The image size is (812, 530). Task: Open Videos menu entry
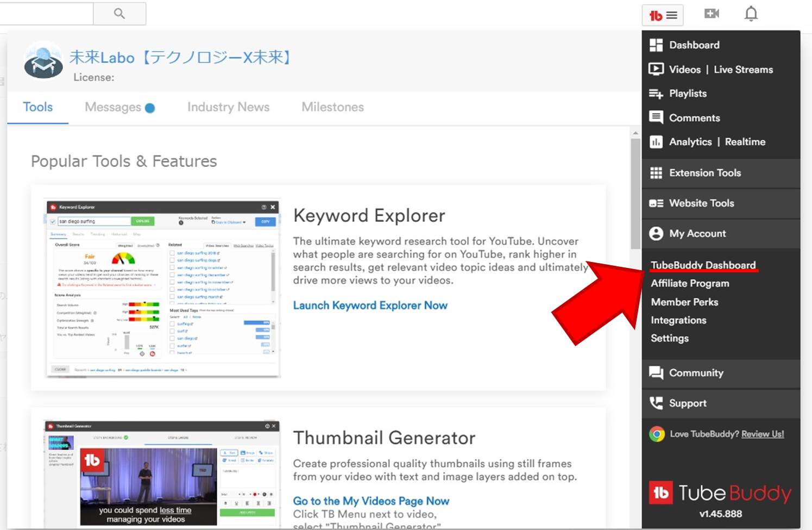tap(685, 70)
